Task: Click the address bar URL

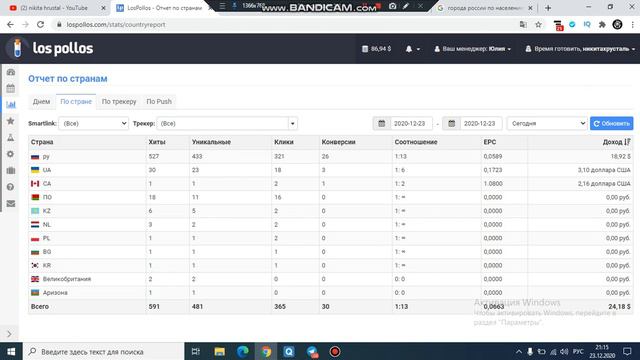Action: click(116, 24)
